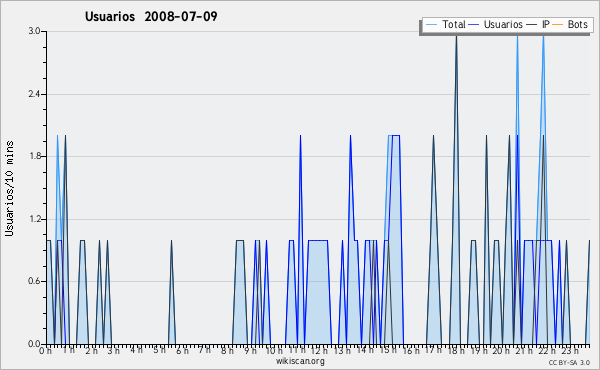The width and height of the screenshot is (600, 370).
Task: Click the '14 h' x-axis label
Action: click(365, 350)
